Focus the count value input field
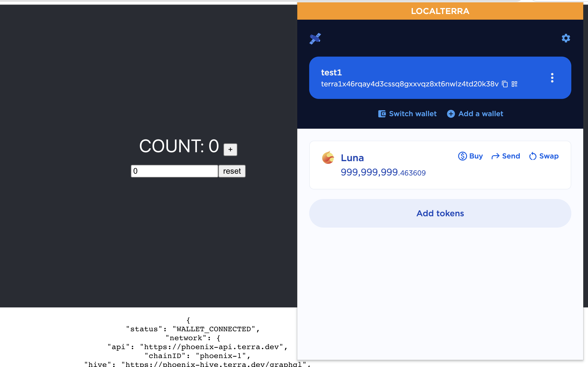This screenshot has width=588, height=367. (174, 171)
